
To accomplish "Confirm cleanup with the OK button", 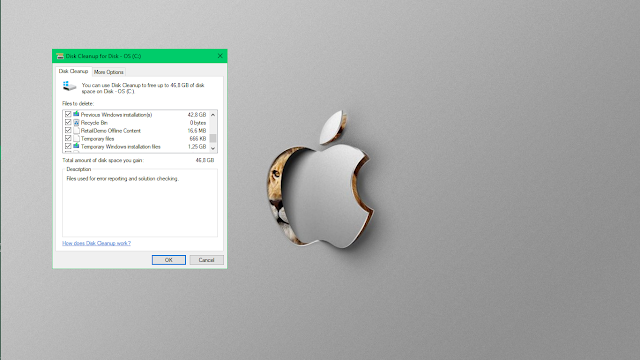I will pos(169,260).
